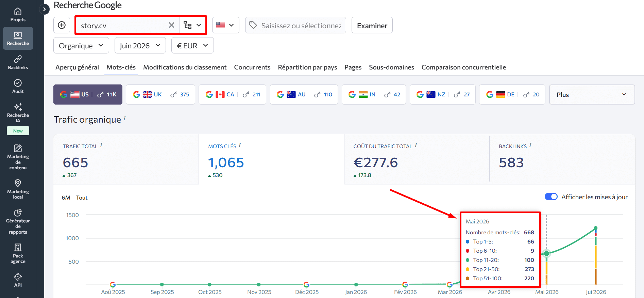
Task: Select the Google IN 42 chip
Action: click(x=374, y=94)
